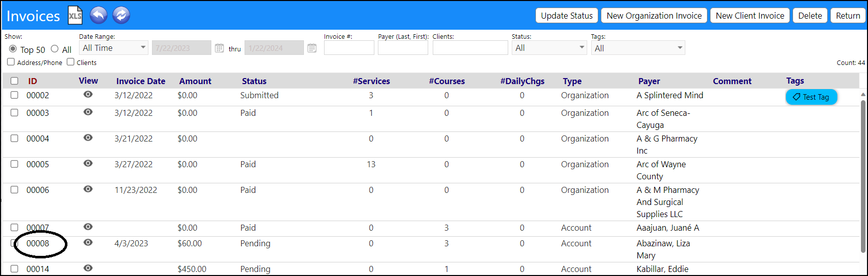
Task: Check the box for invoice 00014
Action: [x=15, y=269]
